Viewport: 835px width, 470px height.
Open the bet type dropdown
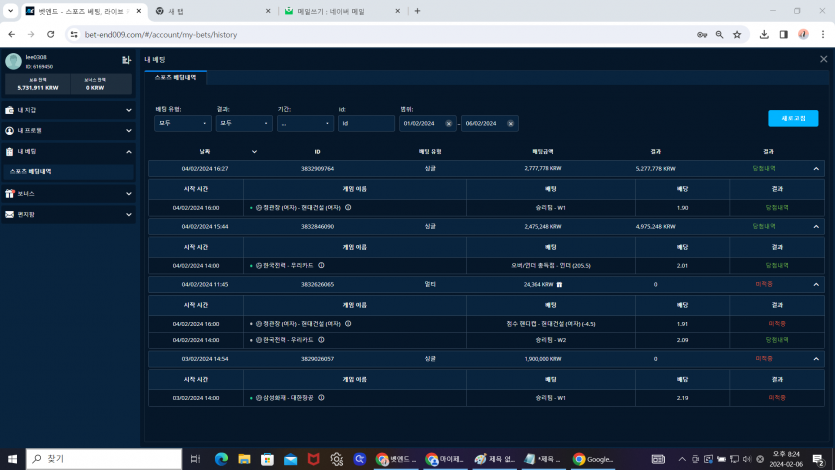pyautogui.click(x=183, y=123)
